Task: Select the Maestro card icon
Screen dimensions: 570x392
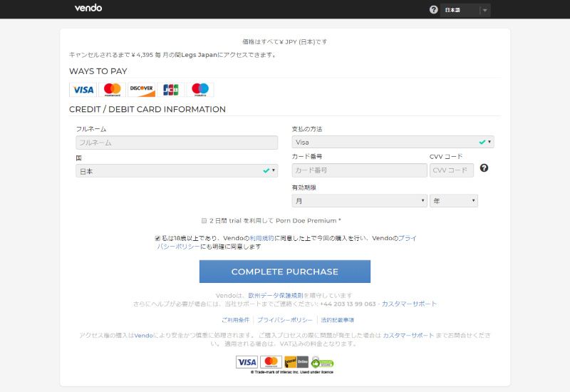Action: pos(200,90)
